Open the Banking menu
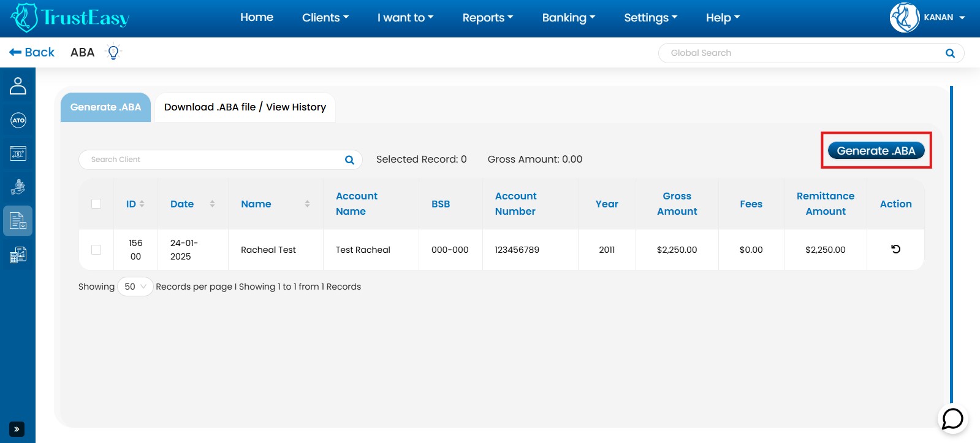 [x=568, y=18]
